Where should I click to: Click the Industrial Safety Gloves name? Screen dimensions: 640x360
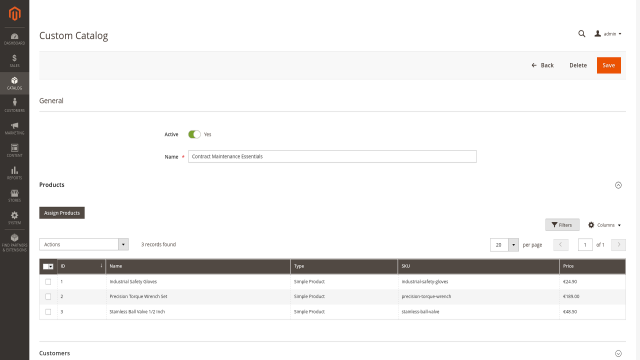(x=133, y=282)
